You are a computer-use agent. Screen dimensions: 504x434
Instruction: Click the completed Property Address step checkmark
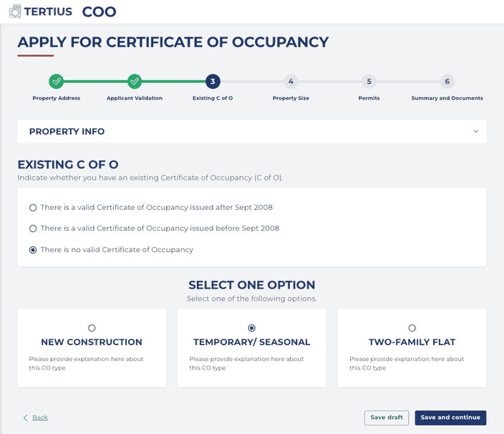point(57,82)
